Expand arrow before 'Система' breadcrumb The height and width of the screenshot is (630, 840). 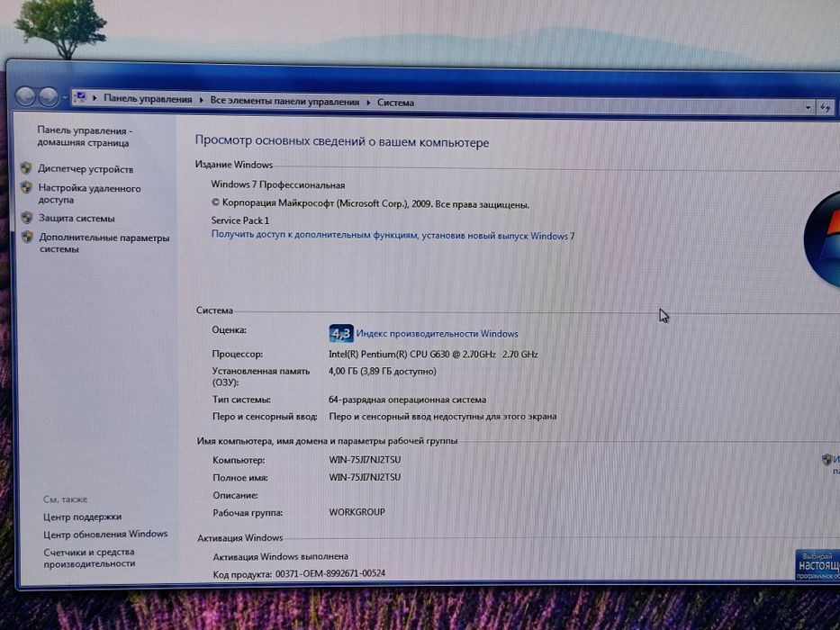pos(368,103)
